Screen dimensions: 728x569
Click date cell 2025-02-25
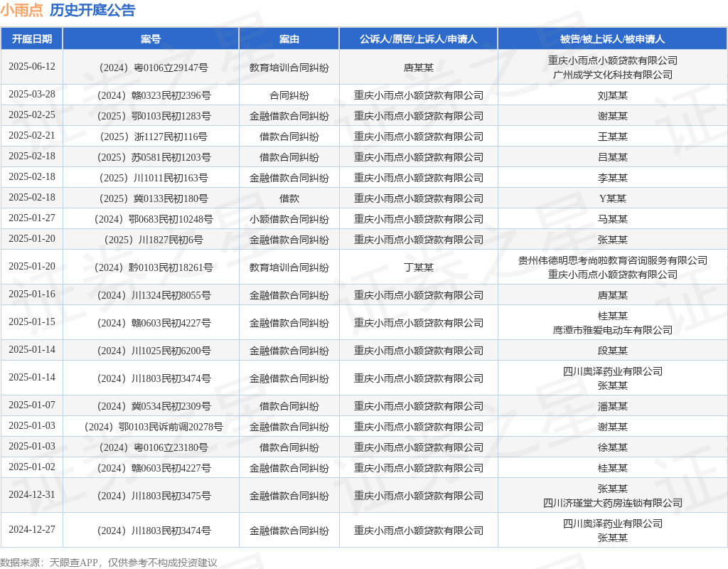click(31, 115)
